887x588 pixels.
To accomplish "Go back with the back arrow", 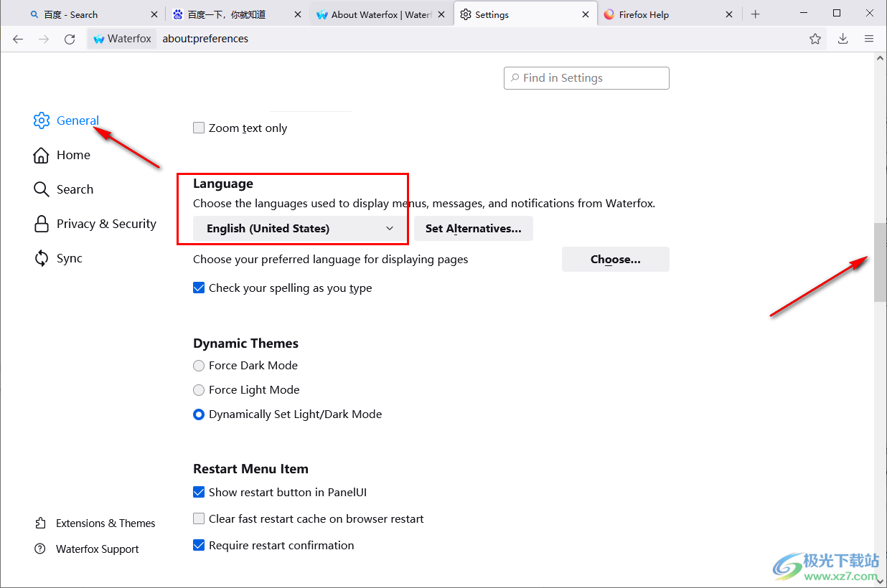I will (18, 39).
